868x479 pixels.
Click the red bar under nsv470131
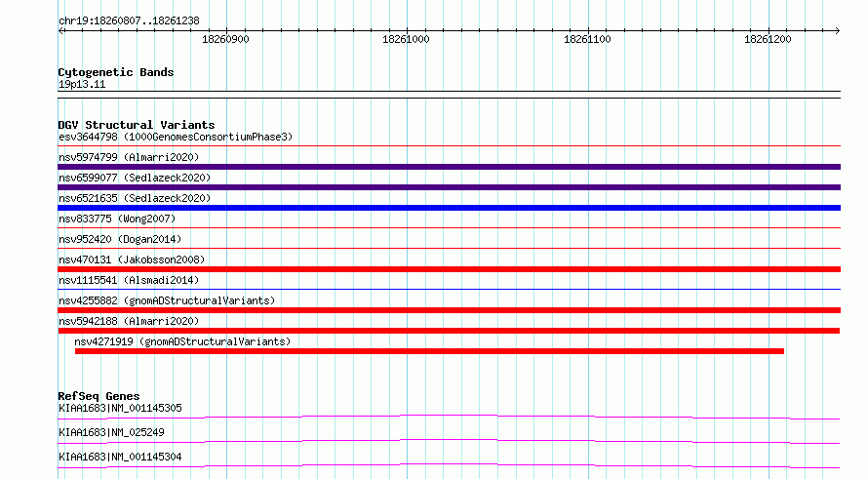[449, 269]
